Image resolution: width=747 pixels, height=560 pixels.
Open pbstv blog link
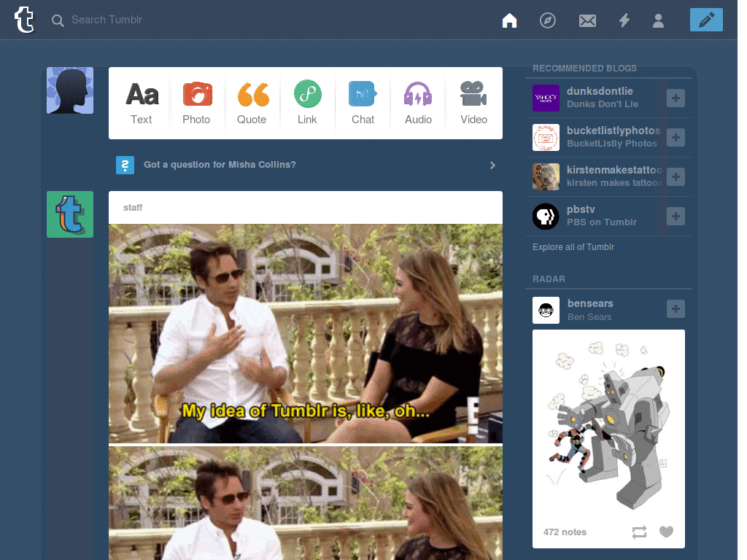pos(581,209)
